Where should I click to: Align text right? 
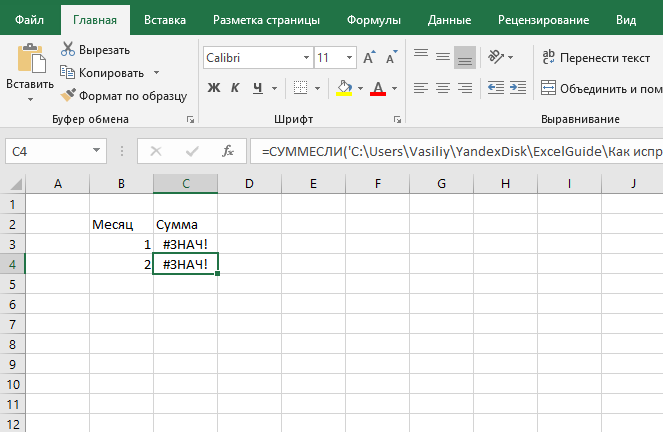(465, 88)
